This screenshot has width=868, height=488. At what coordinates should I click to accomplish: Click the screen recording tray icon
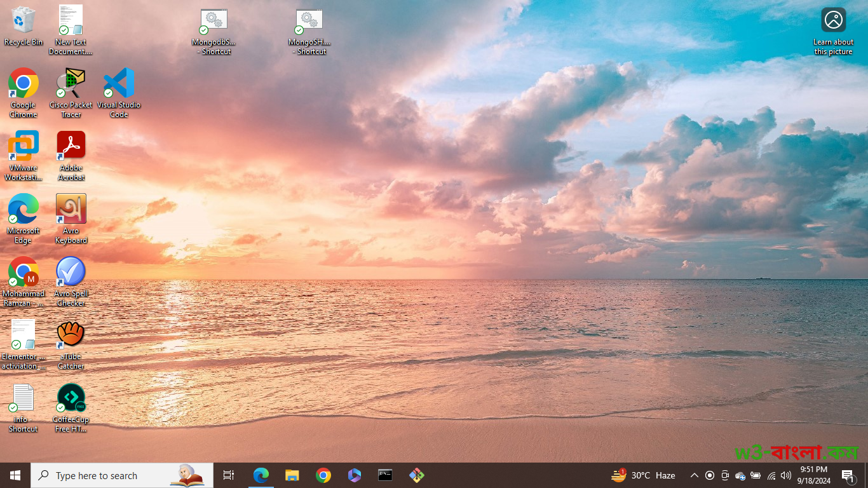710,475
